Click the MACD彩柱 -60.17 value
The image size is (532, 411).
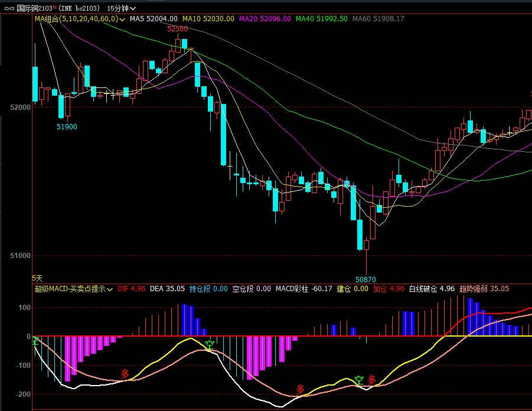pos(303,289)
